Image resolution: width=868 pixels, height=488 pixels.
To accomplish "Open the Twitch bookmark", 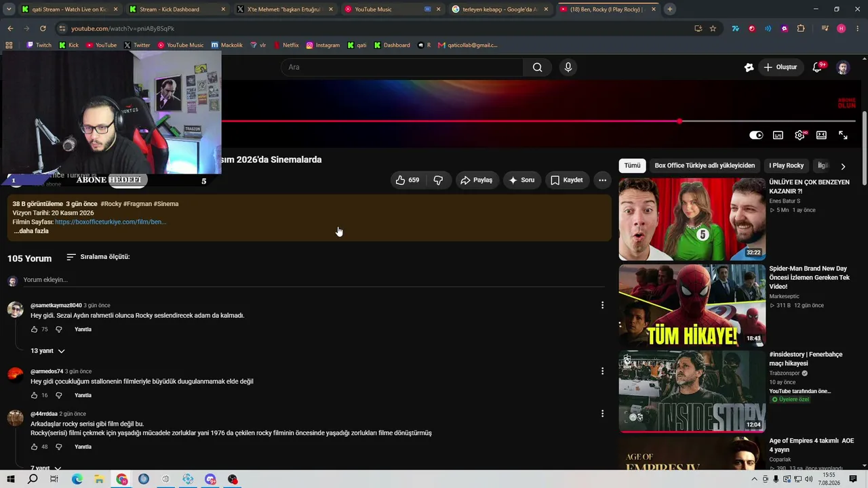I will pos(39,45).
